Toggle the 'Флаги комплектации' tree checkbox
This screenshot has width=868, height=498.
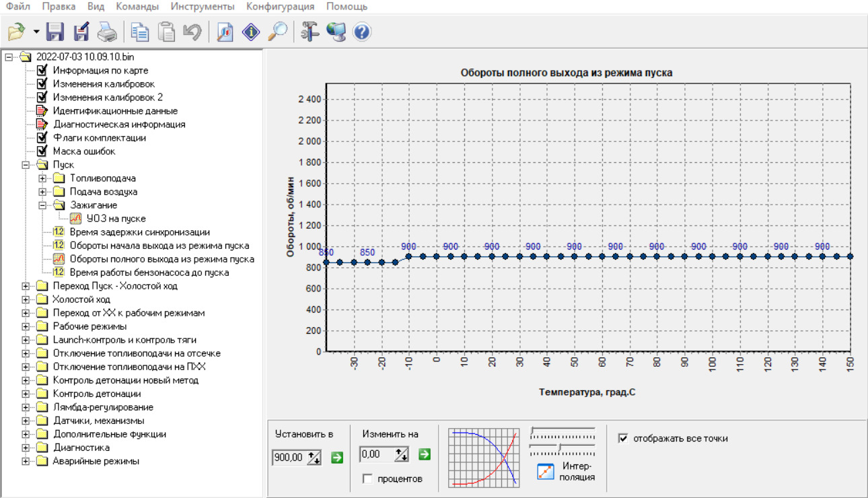[42, 138]
